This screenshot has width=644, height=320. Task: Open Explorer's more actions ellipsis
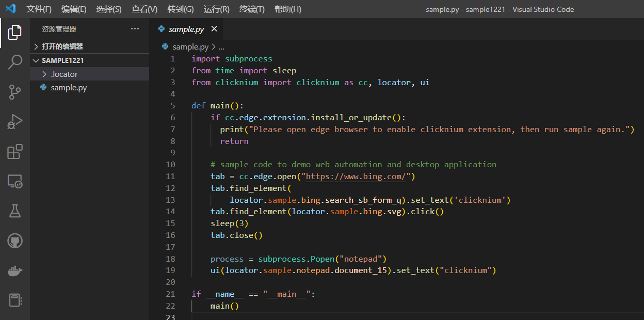(135, 29)
